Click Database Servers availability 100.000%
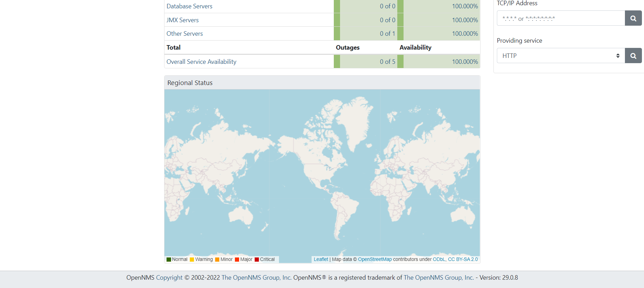 [x=465, y=6]
